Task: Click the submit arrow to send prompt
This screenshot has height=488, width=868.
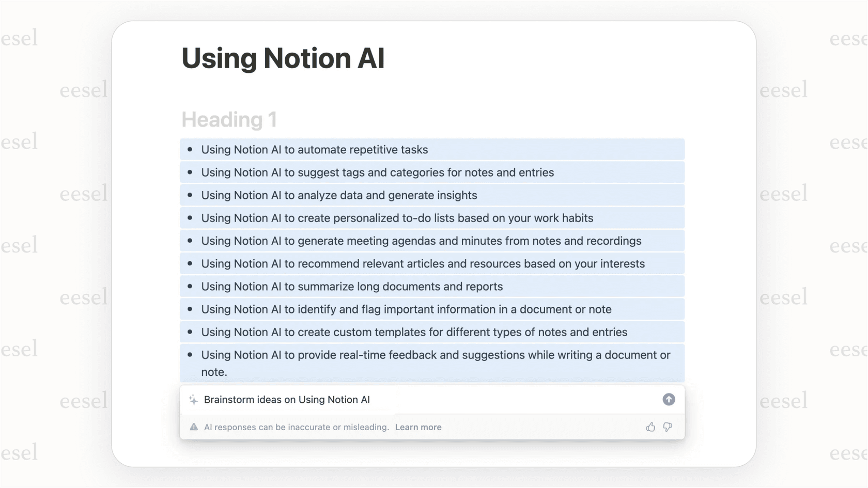Action: pyautogui.click(x=669, y=399)
